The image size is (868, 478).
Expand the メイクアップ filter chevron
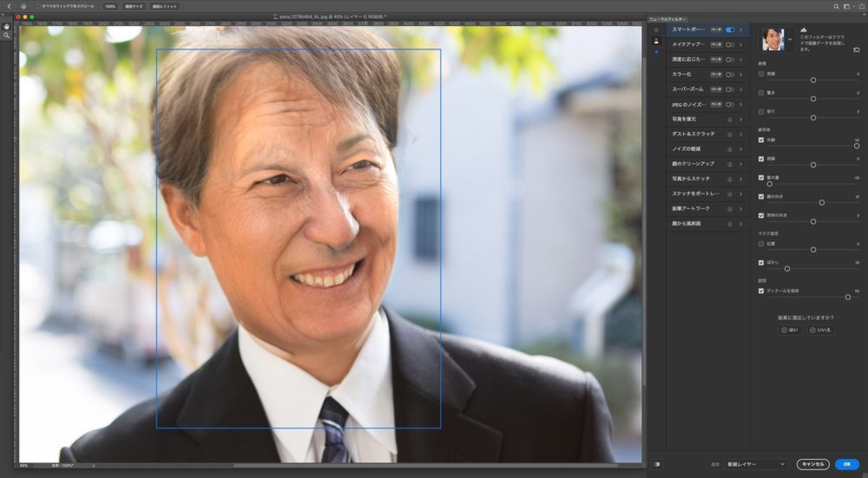(x=740, y=45)
